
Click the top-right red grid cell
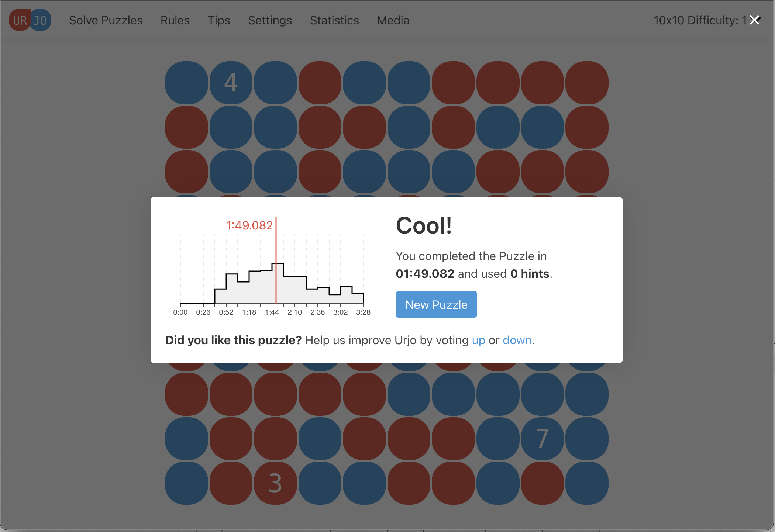[x=587, y=83]
